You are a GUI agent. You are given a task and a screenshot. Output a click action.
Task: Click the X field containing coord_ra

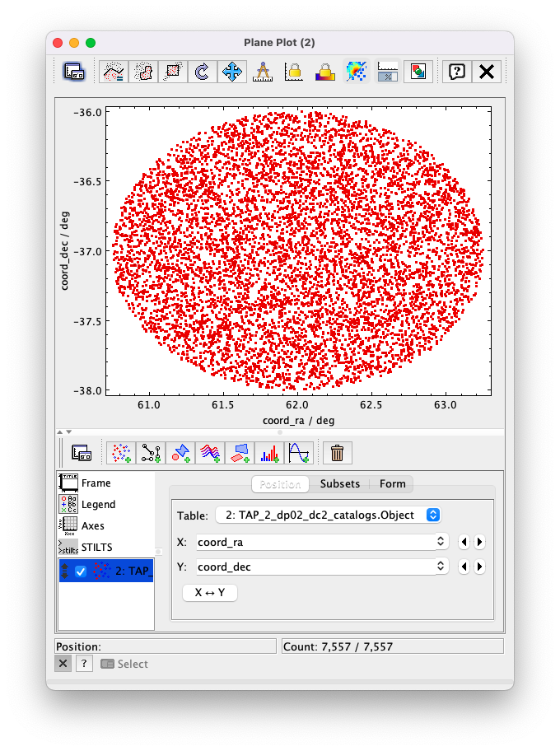[x=315, y=542]
